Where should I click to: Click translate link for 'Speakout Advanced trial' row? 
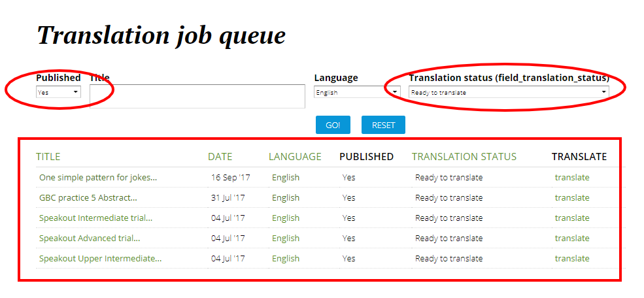coord(571,238)
